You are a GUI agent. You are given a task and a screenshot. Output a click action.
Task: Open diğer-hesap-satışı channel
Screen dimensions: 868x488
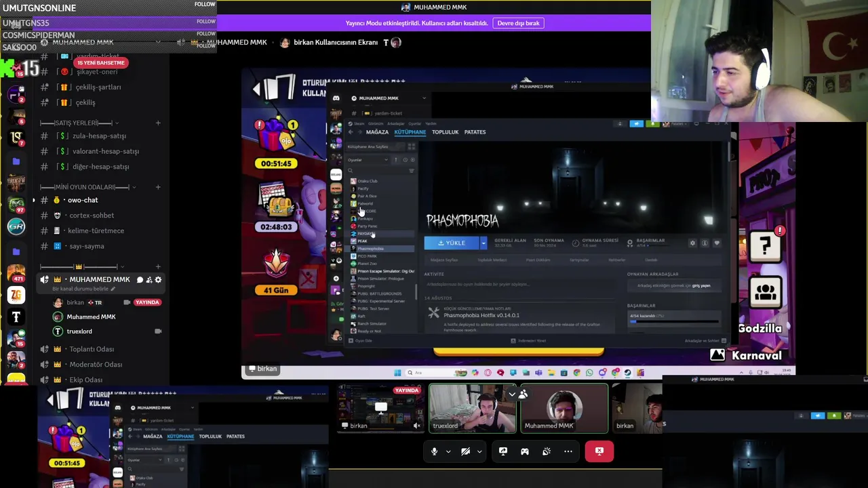[100, 167]
